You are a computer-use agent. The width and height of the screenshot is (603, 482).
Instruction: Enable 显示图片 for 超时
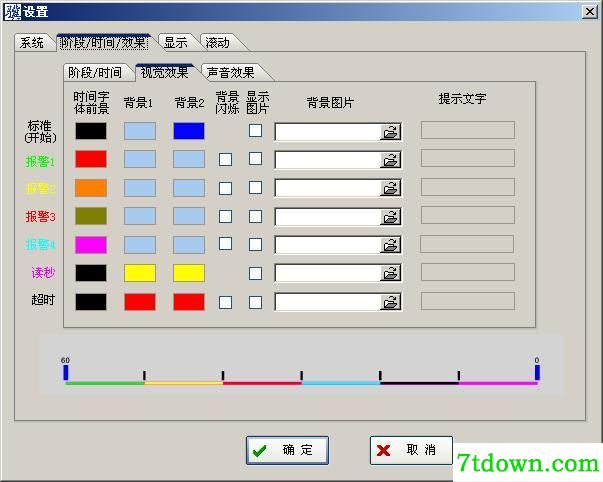click(x=255, y=302)
